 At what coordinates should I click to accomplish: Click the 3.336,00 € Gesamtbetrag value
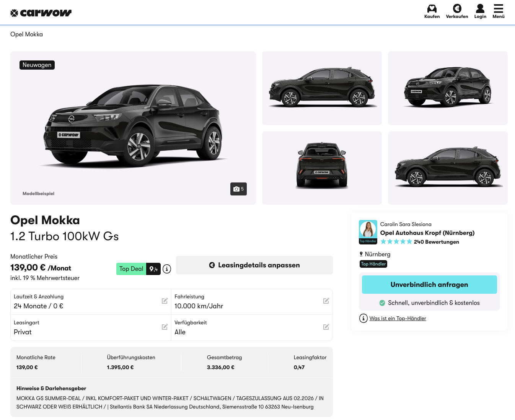pyautogui.click(x=221, y=367)
